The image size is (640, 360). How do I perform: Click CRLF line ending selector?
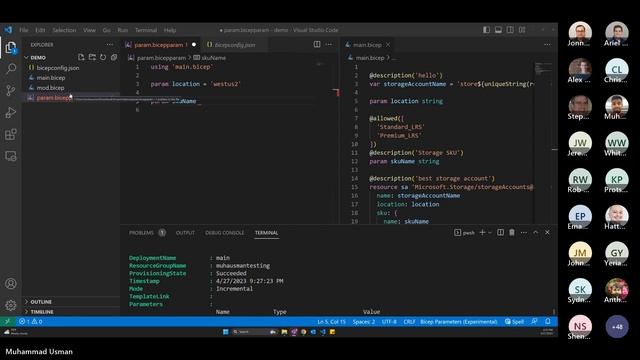click(409, 322)
